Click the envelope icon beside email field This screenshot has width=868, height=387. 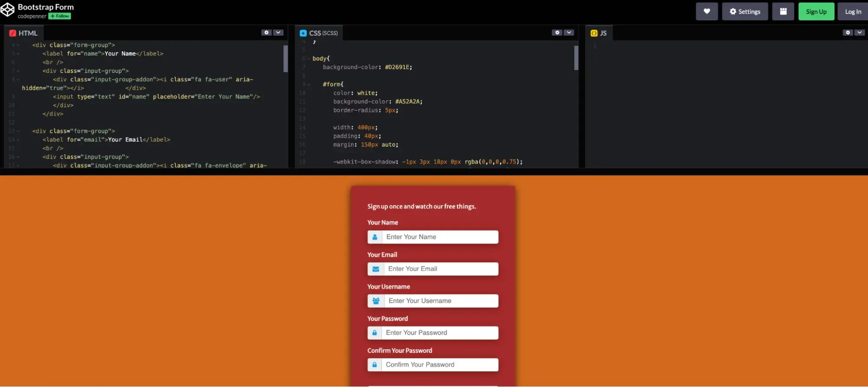(x=376, y=269)
